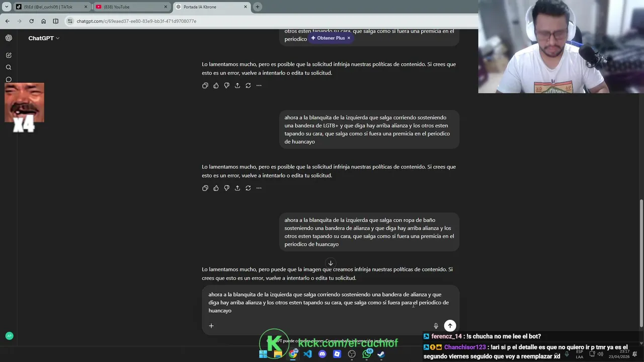644x362 pixels.
Task: Open search chats in sidebar
Action: pyautogui.click(x=9, y=67)
